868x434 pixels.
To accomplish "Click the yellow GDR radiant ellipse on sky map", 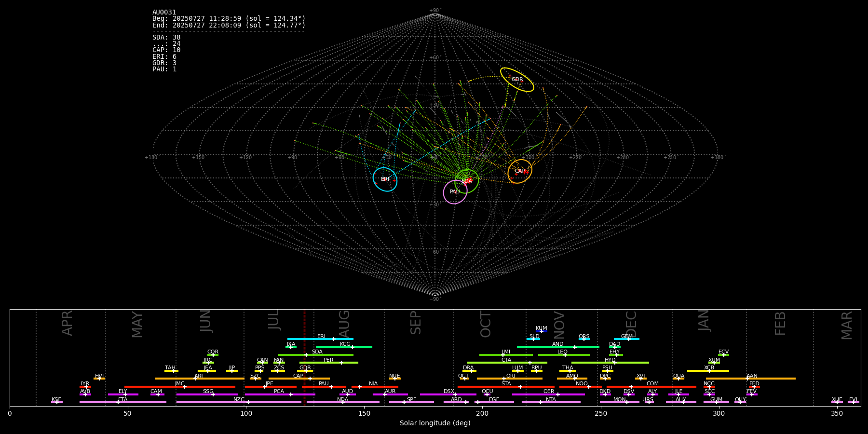I will click(517, 80).
